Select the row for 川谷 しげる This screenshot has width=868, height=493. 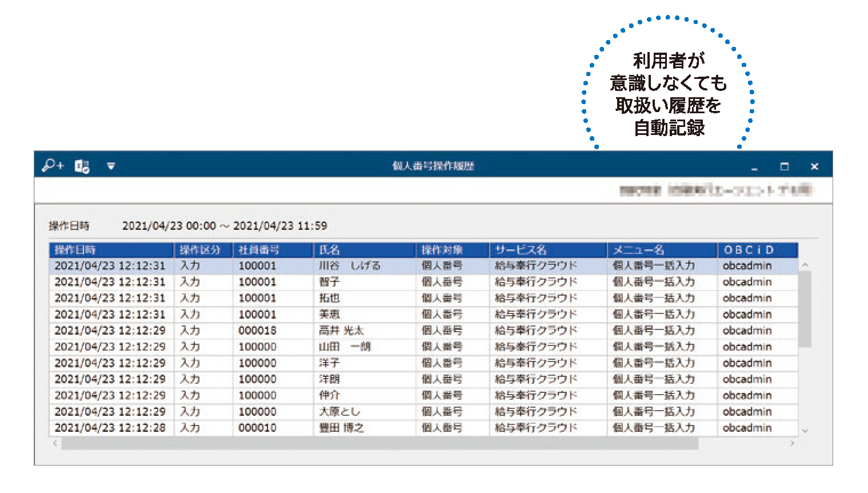pos(423,266)
